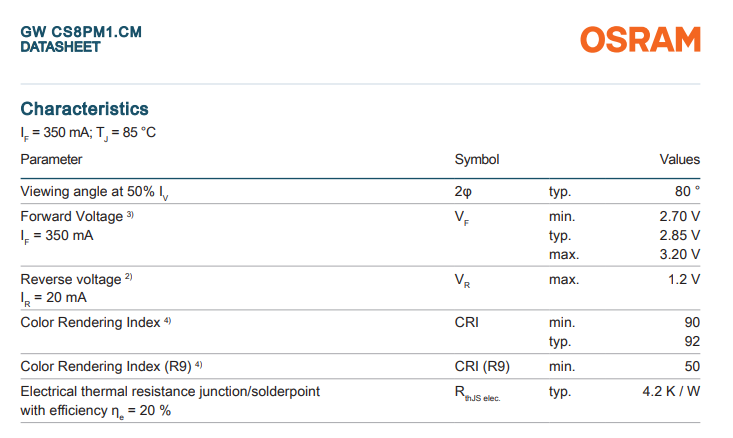Click the 1.2 V reverse voltage value
This screenshot has width=733, height=438.
coord(684,279)
